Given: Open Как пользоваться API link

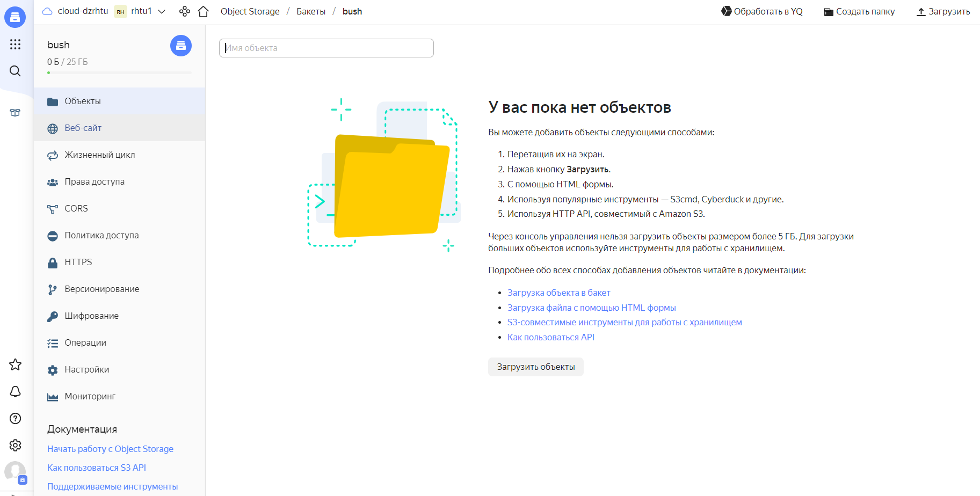Looking at the screenshot, I should (550, 337).
